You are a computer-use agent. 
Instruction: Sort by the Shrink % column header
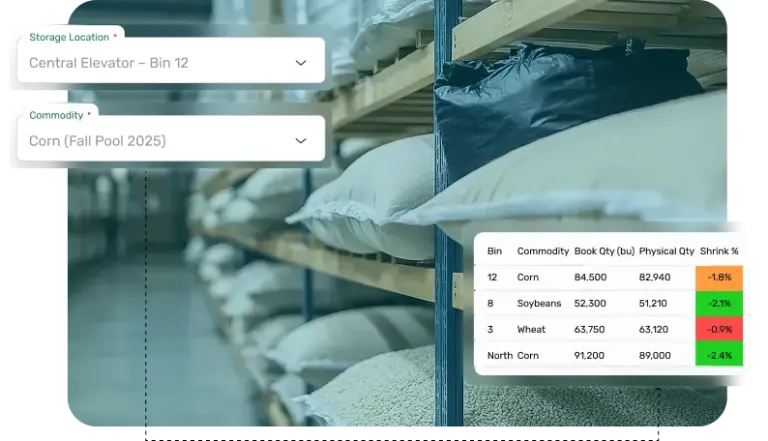click(x=720, y=251)
